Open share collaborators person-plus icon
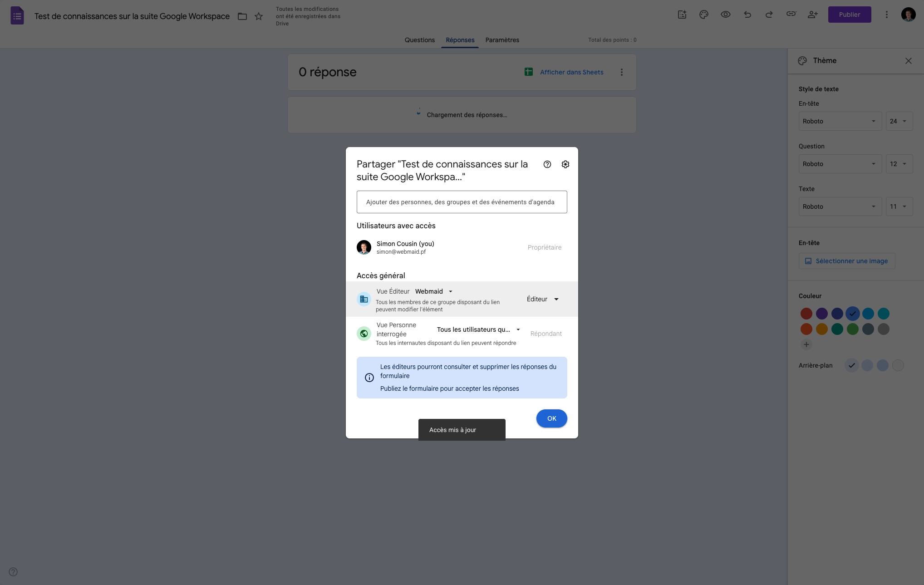924x585 pixels. coord(813,15)
